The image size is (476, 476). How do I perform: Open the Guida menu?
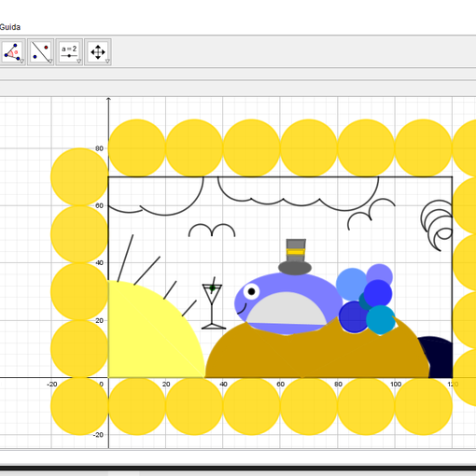pos(10,27)
